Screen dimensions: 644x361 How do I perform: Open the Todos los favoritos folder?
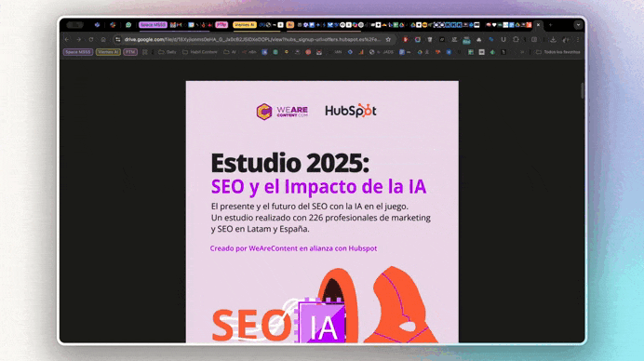tap(557, 52)
